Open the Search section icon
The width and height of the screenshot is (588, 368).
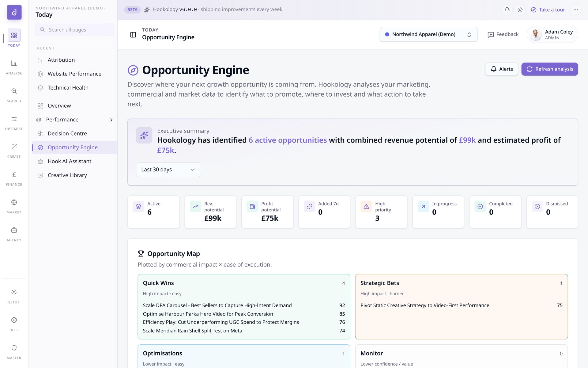click(14, 91)
